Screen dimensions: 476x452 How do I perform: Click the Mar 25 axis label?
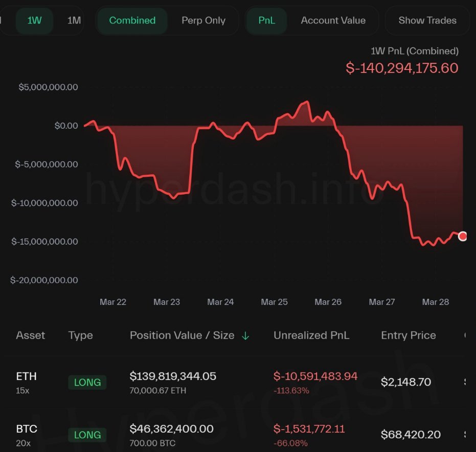(x=274, y=302)
